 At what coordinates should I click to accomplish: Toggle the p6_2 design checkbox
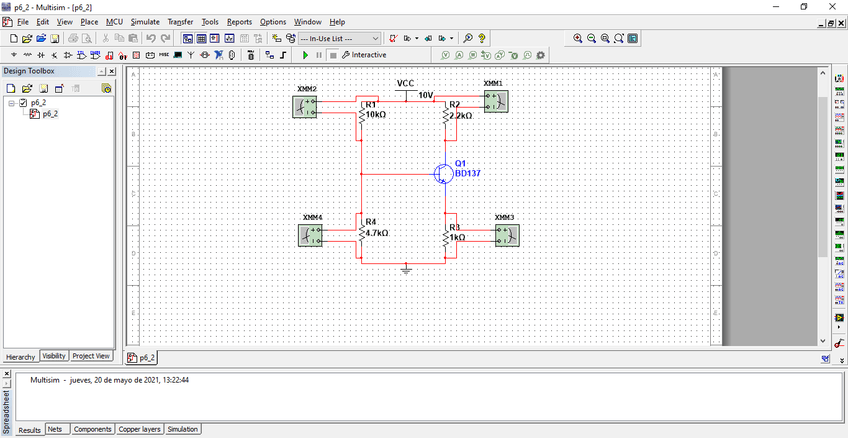coord(23,102)
